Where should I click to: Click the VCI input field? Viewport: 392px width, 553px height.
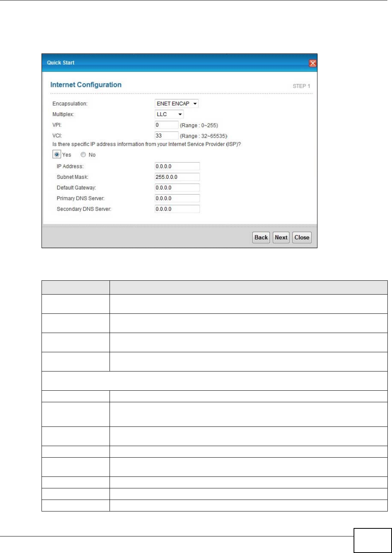(x=166, y=136)
